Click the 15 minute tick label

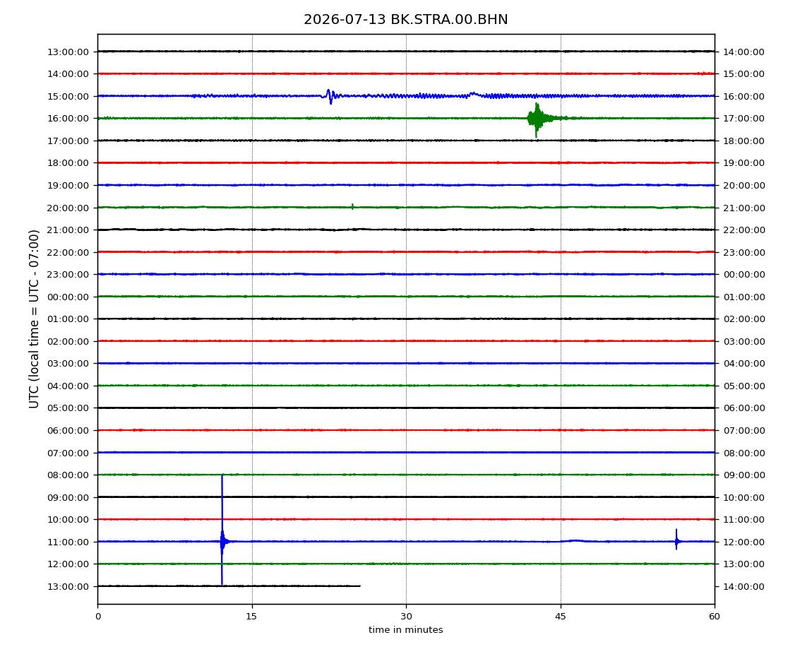[x=251, y=617]
